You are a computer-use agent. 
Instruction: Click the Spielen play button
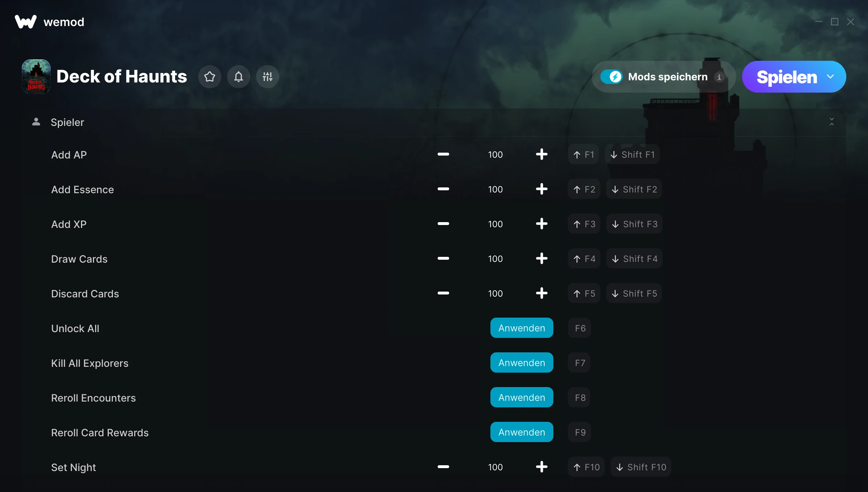pos(786,77)
